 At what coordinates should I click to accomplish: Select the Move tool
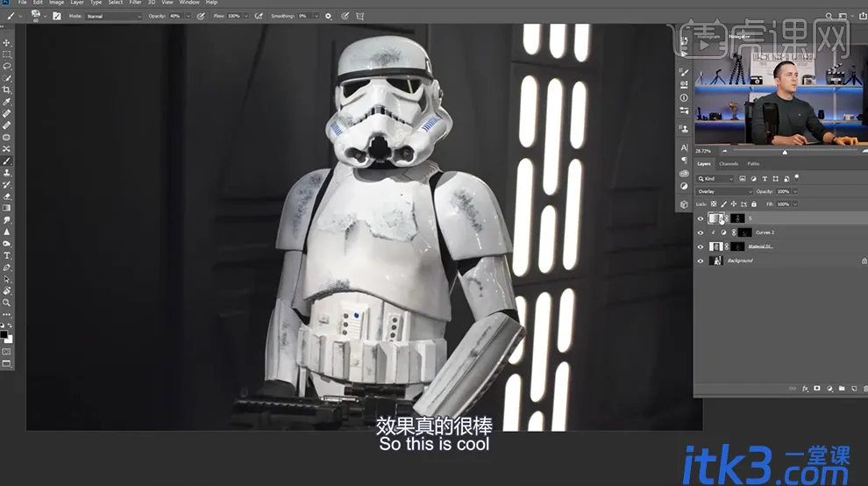(7, 43)
